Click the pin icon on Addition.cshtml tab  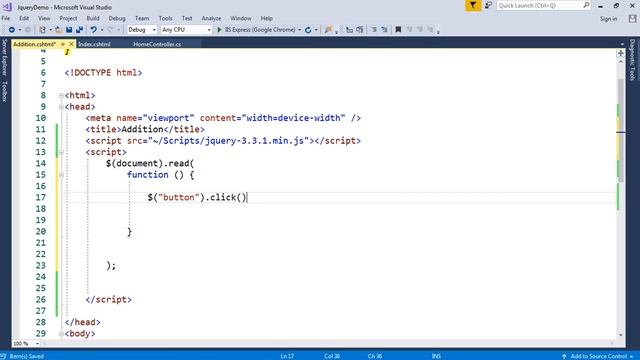point(63,44)
